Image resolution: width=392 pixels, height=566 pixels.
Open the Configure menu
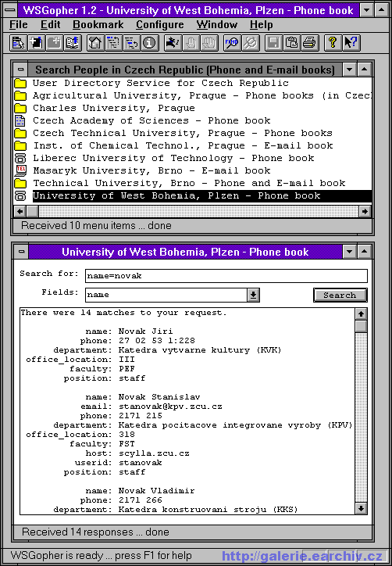pyautogui.click(x=160, y=25)
